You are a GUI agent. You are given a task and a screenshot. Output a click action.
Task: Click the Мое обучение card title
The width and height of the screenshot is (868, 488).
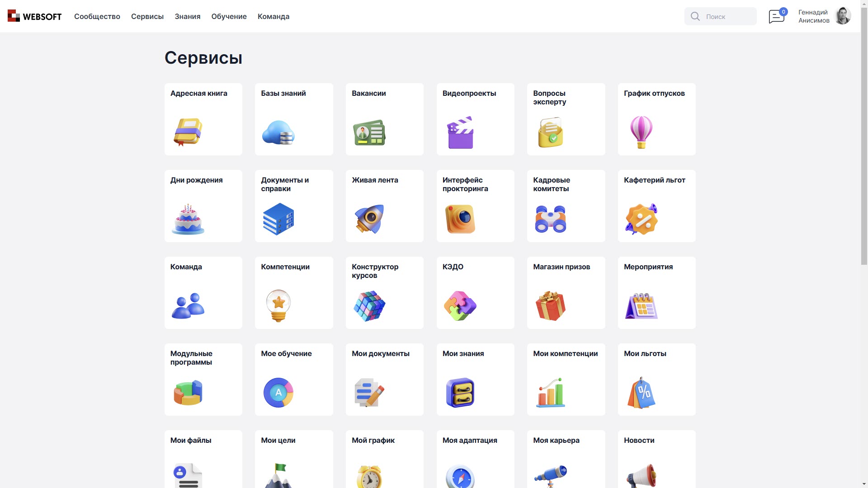click(286, 354)
